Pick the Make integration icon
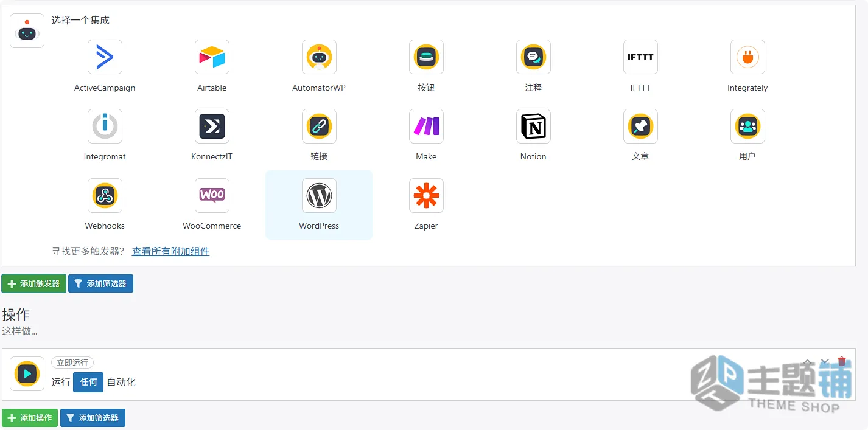Screen dimensions: 868x430 [426, 126]
